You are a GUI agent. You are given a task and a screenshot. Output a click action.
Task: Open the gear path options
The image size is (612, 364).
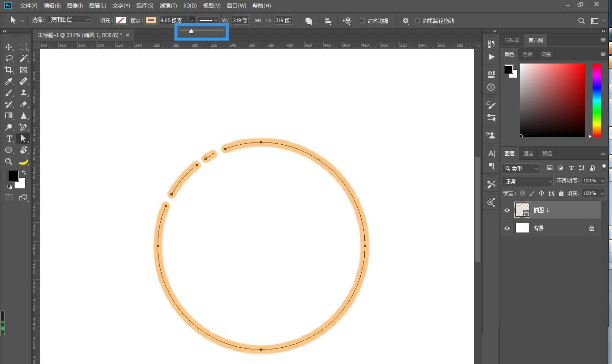pyautogui.click(x=406, y=21)
